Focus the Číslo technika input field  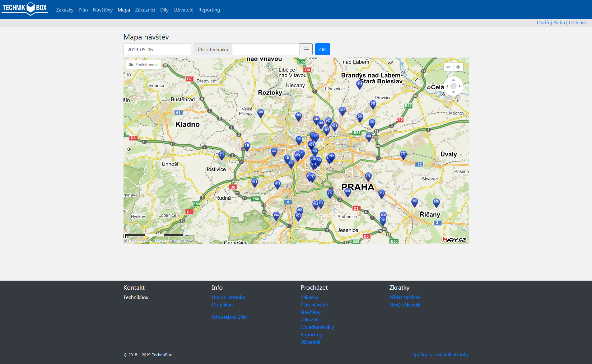click(x=266, y=49)
